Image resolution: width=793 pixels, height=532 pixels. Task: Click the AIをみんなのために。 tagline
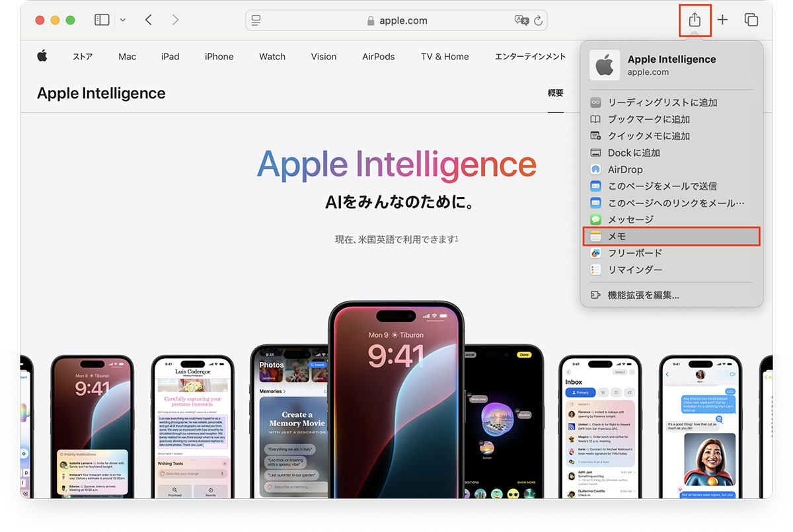400,202
